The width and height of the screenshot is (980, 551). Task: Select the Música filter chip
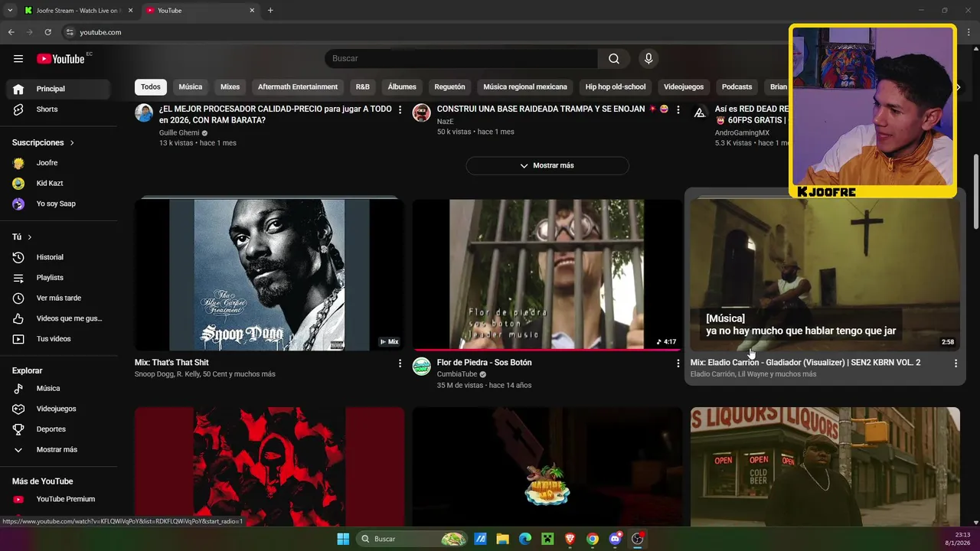(191, 87)
